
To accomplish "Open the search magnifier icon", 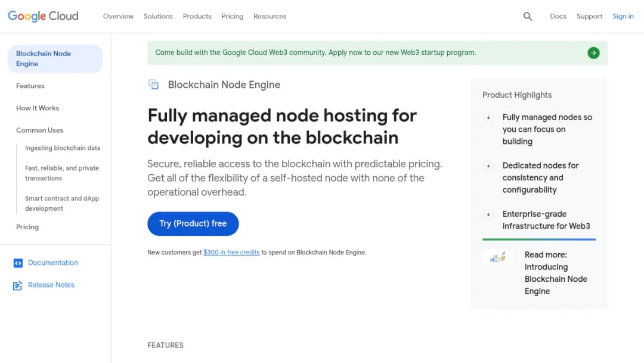I will click(527, 17).
